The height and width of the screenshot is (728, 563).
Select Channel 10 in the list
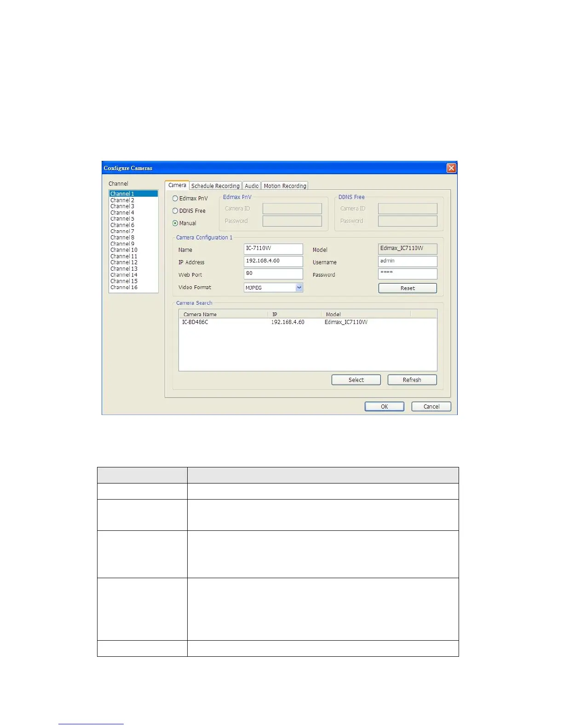[x=133, y=250]
